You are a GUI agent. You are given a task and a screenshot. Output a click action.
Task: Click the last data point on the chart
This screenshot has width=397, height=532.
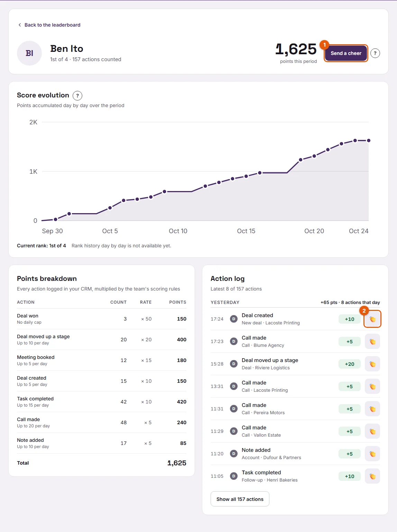point(369,141)
